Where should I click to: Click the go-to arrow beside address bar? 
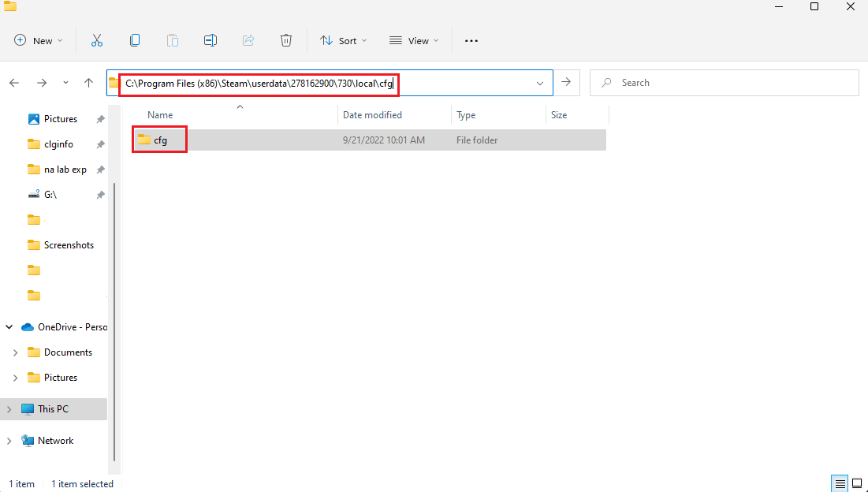pos(565,83)
